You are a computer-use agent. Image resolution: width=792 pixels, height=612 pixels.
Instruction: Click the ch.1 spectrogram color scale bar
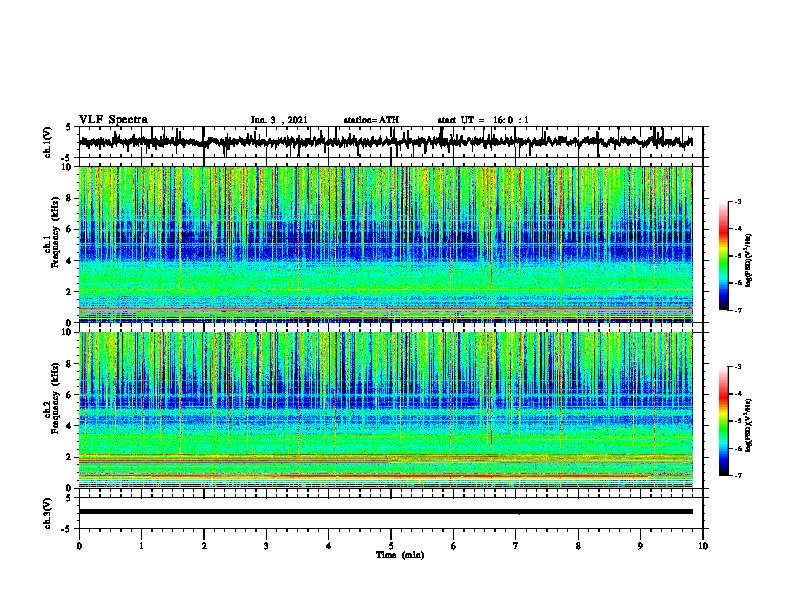[x=723, y=256]
